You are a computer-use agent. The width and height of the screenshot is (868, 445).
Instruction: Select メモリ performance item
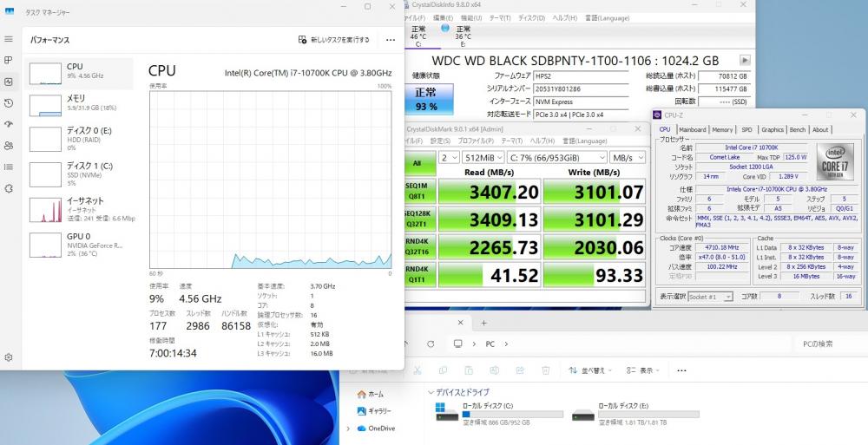(81, 105)
